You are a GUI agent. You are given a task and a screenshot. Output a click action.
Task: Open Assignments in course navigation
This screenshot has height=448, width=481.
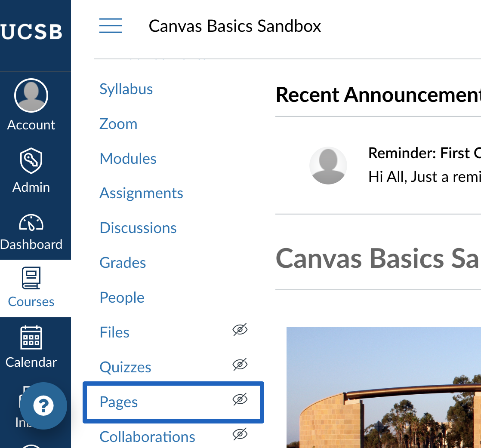[141, 193]
